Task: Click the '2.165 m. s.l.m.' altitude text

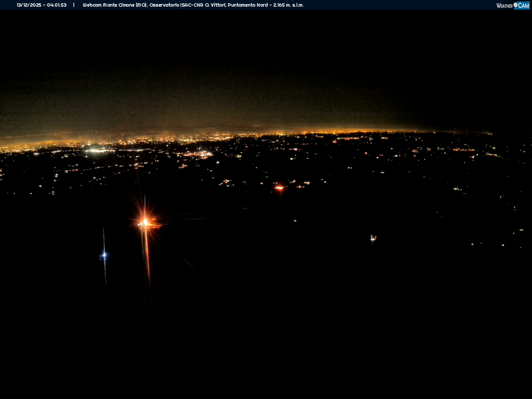Action: coord(288,5)
